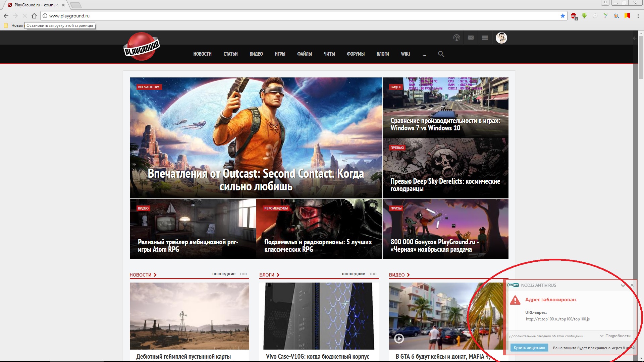The height and width of the screenshot is (362, 644).
Task: Click the Adblock Plus extension icon
Action: point(574,16)
